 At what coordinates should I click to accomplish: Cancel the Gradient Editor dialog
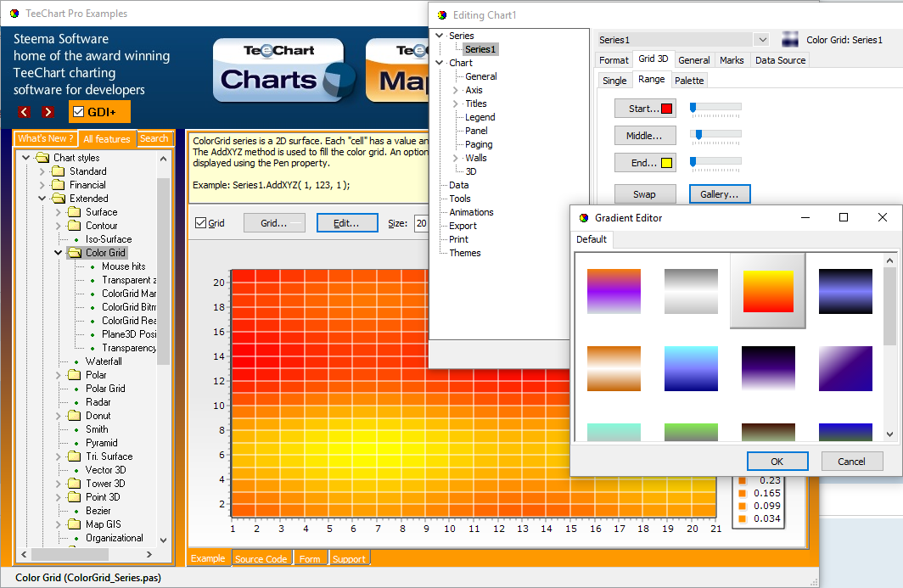852,462
